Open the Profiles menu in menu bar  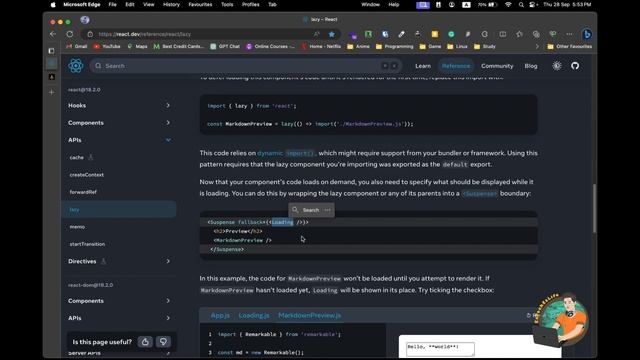[250, 4]
